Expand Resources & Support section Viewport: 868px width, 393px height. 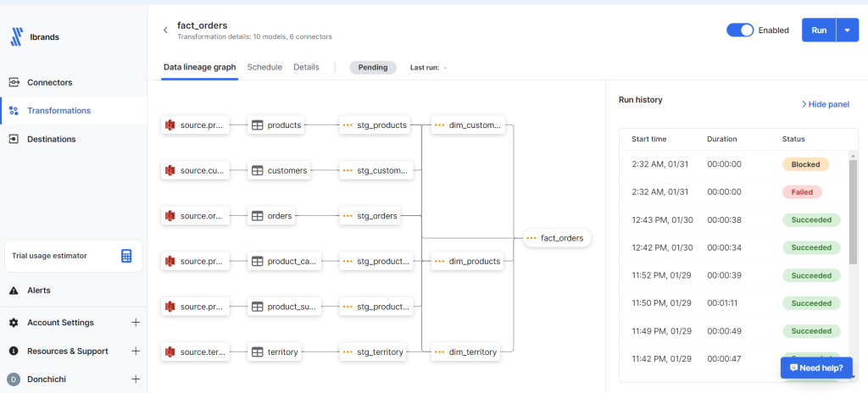coord(136,351)
